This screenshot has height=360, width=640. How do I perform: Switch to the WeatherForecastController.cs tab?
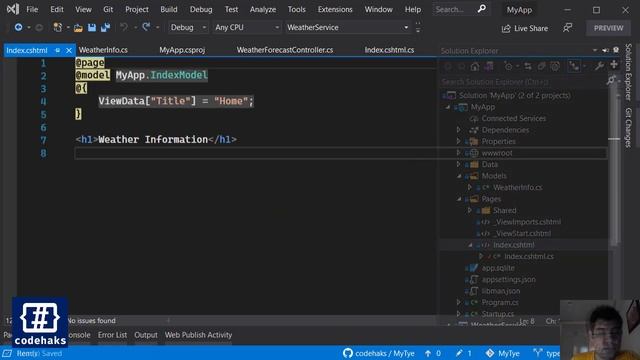click(285, 50)
